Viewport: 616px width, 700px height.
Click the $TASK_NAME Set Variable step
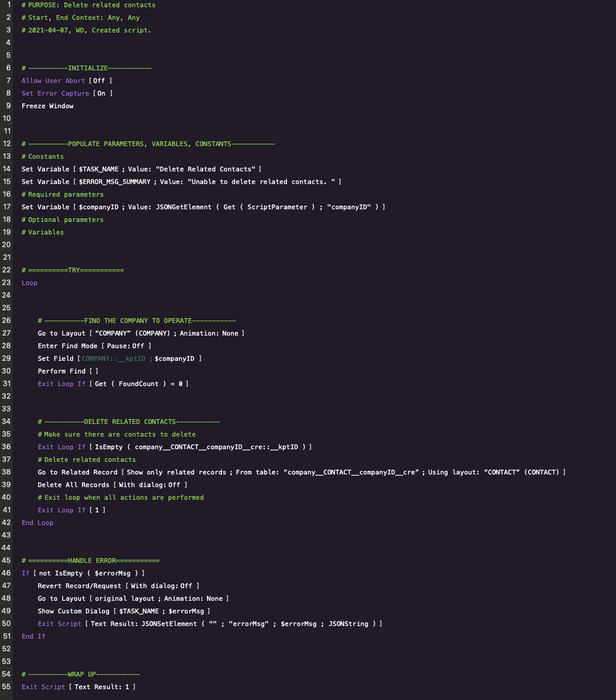click(141, 169)
